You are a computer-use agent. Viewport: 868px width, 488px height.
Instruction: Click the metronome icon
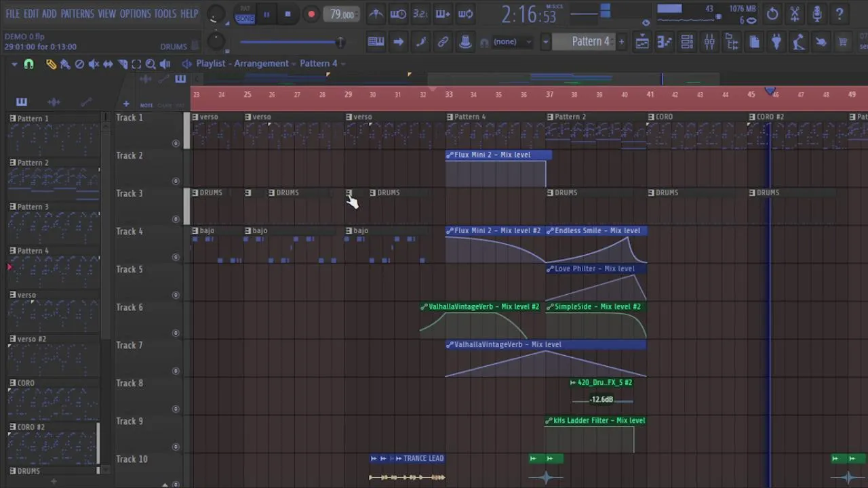click(376, 14)
